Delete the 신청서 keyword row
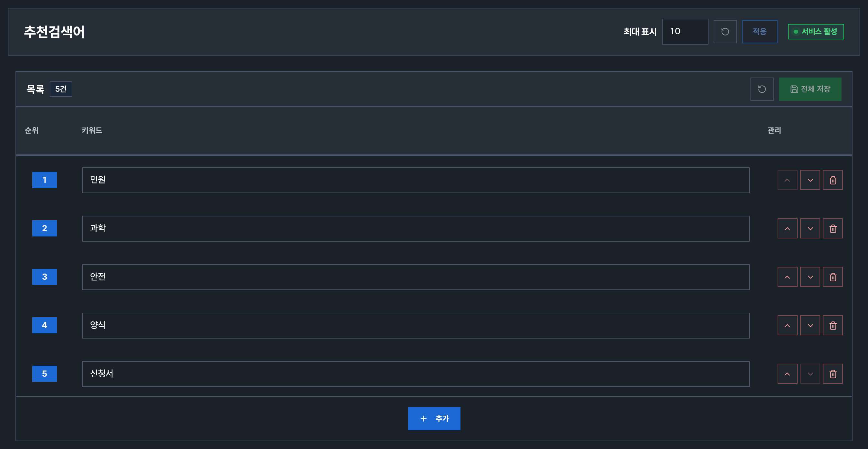 (x=832, y=374)
